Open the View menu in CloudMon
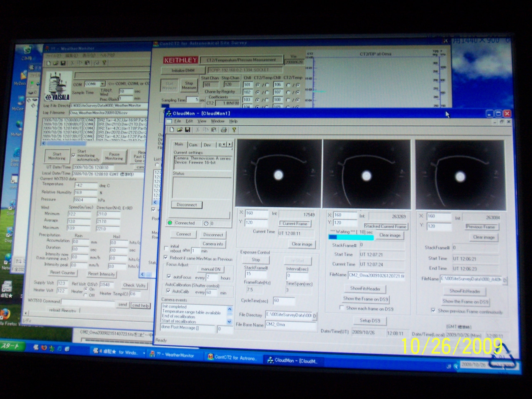Screen dimensions: 532x399 (202, 121)
